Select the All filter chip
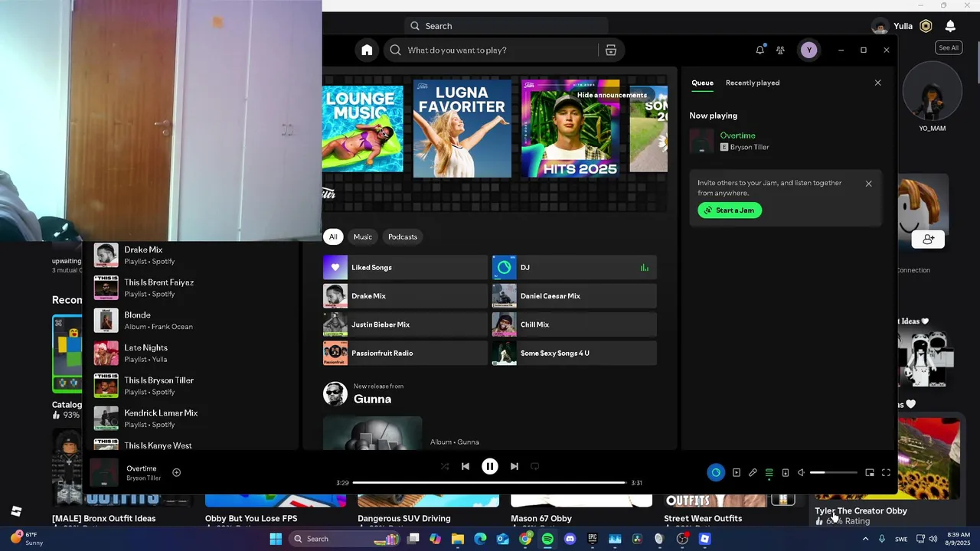Viewport: 980px width, 551px height. point(333,236)
